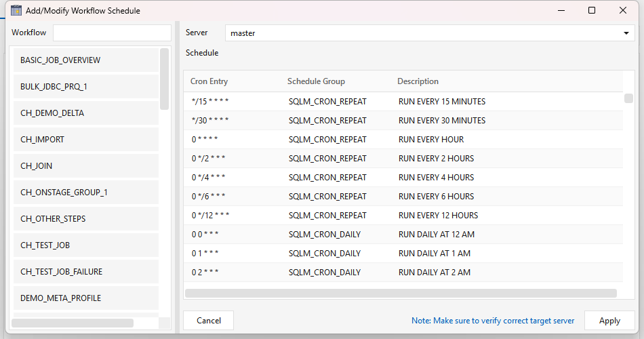
Task: Select CH_ONSTAGE_GROUP_1 workflow
Action: (x=86, y=193)
